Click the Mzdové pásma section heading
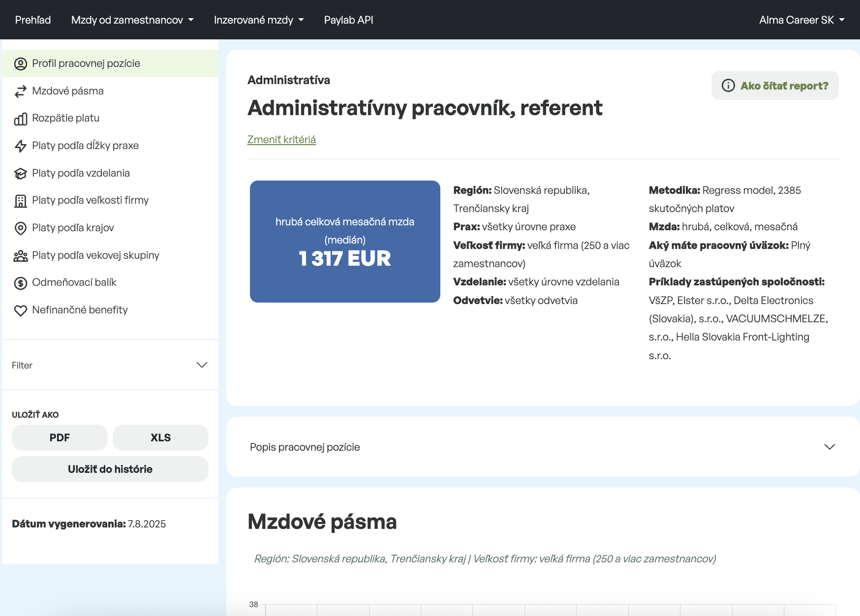 point(322,522)
